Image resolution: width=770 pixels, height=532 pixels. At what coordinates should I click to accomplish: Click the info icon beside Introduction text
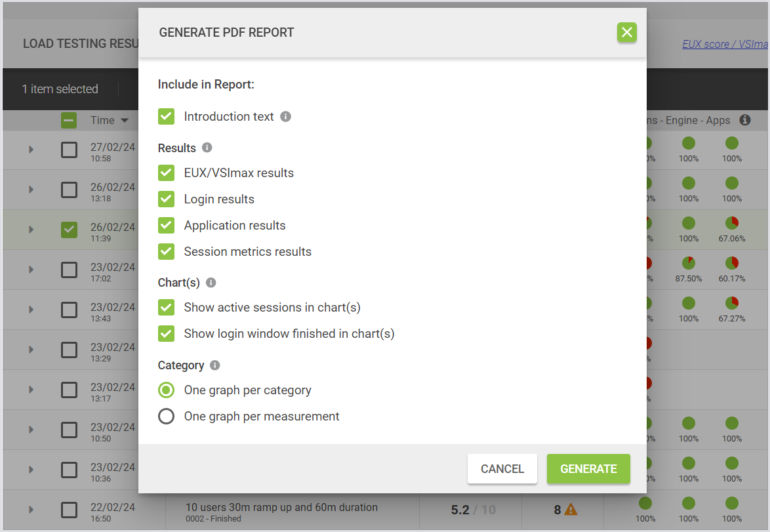click(x=285, y=117)
